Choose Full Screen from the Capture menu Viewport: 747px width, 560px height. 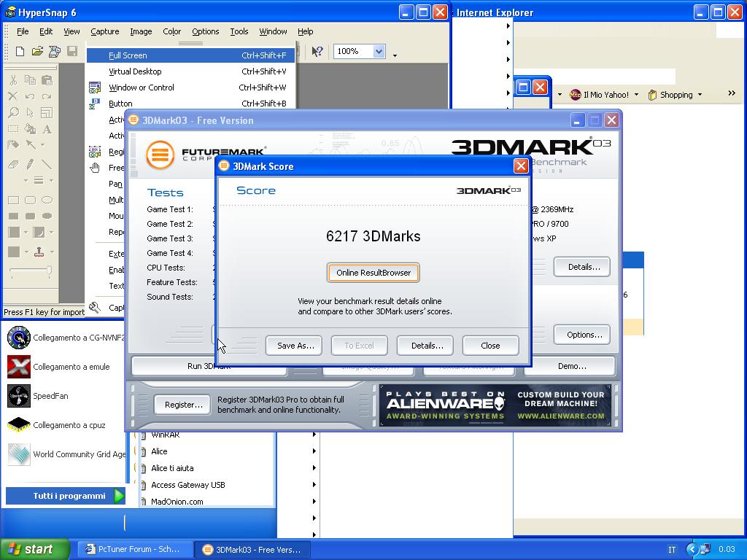point(190,55)
